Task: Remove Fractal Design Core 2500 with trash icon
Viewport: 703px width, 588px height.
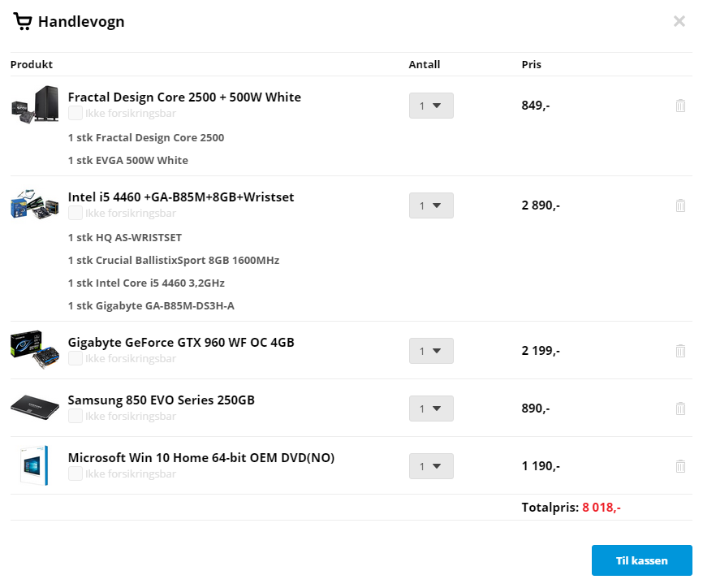Action: tap(680, 106)
